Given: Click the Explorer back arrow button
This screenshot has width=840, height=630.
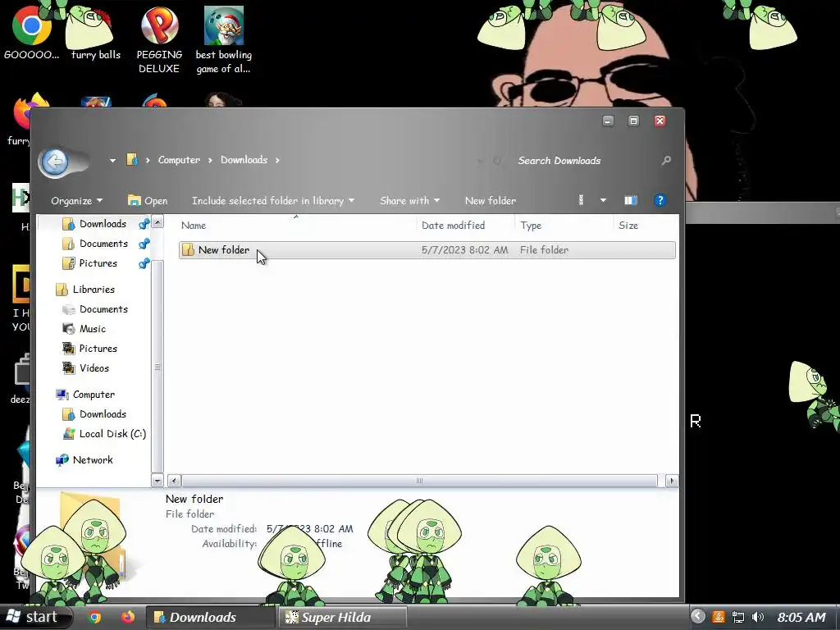Looking at the screenshot, I should tap(55, 161).
